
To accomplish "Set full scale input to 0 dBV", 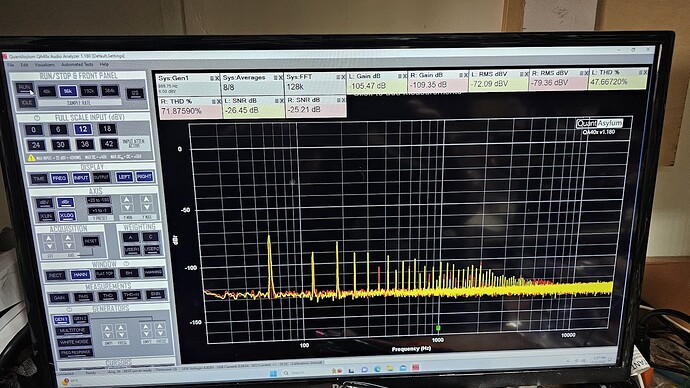I will tap(33, 130).
